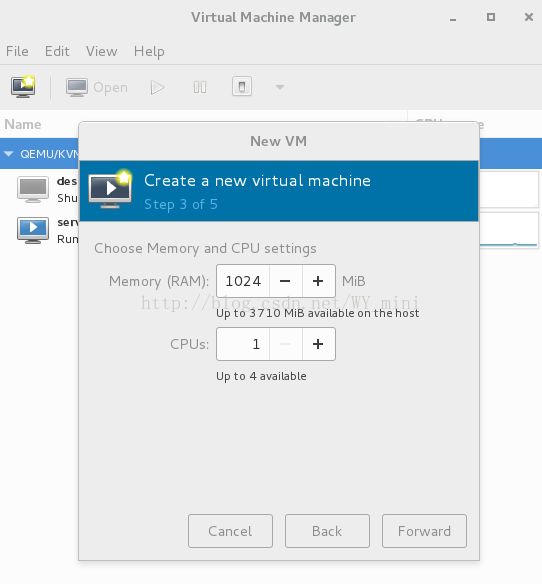Image resolution: width=542 pixels, height=584 pixels.
Task: Open the Help menu
Action: 149,51
